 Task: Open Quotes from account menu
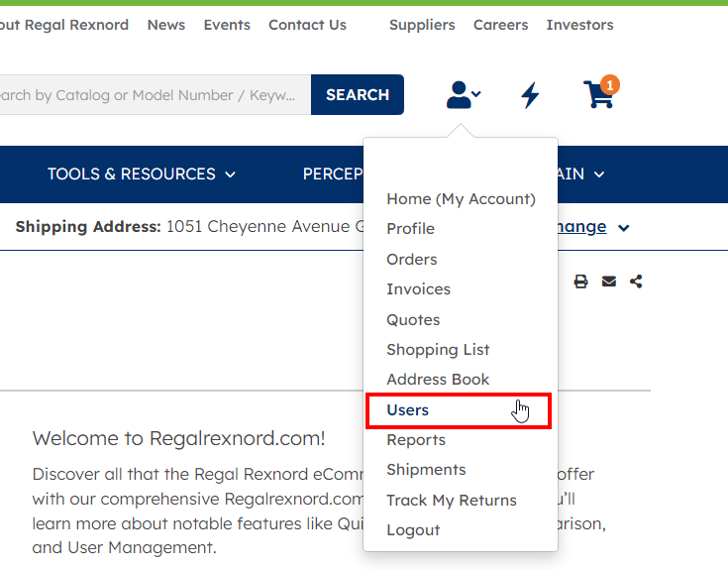(x=413, y=320)
